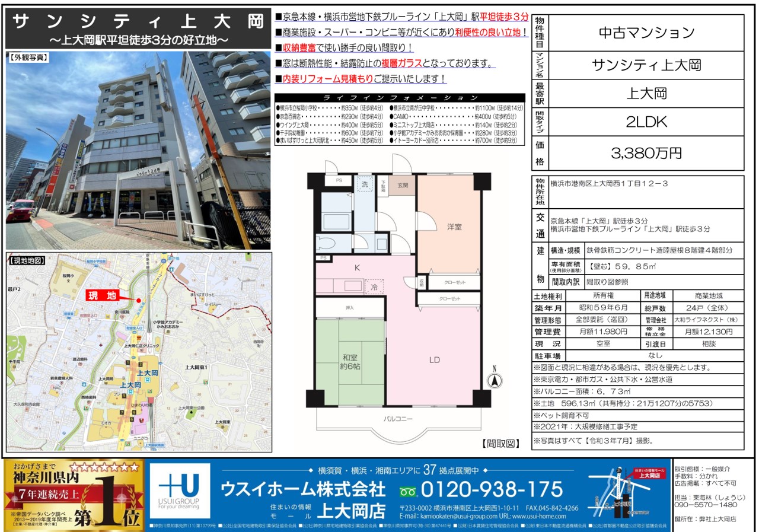
Task: Click the exterior building photo
Action: 139,151
